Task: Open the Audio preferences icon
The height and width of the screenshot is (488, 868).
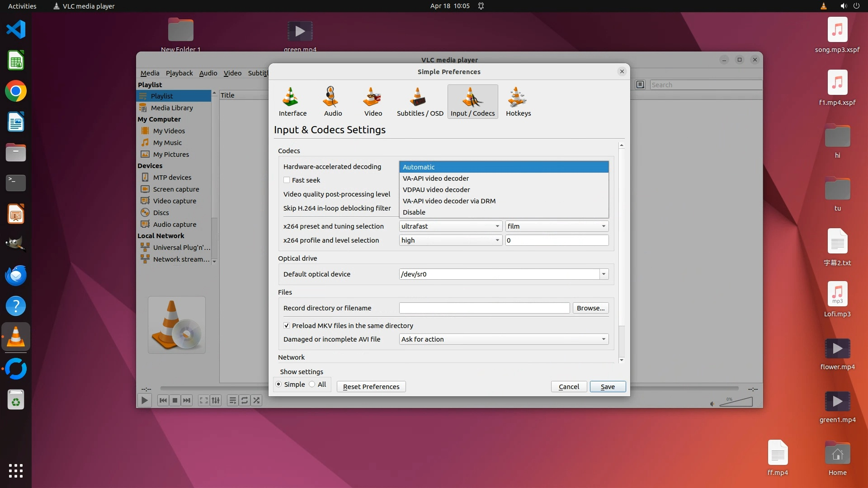Action: (x=333, y=102)
